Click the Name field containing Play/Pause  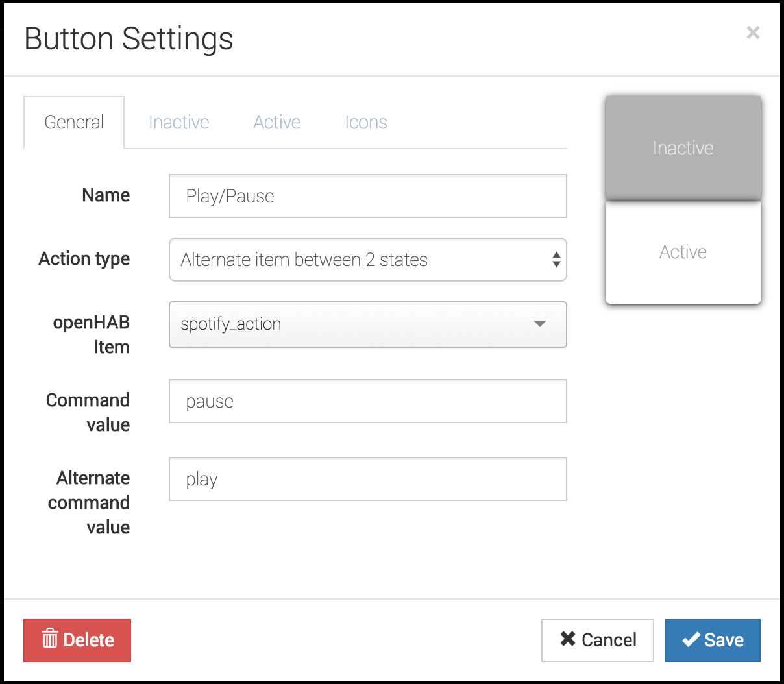click(367, 196)
